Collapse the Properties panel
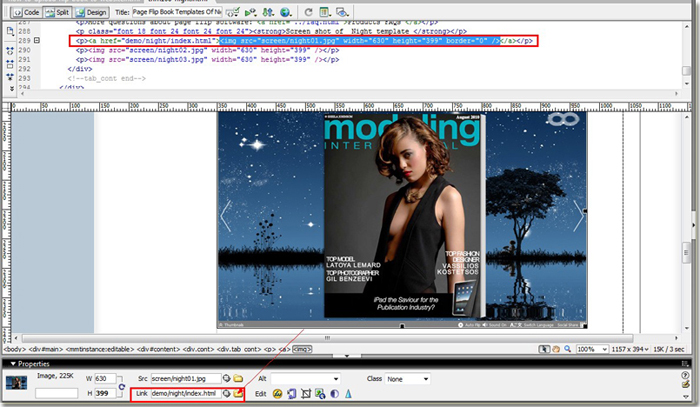The height and width of the screenshot is (407, 700). (x=13, y=364)
